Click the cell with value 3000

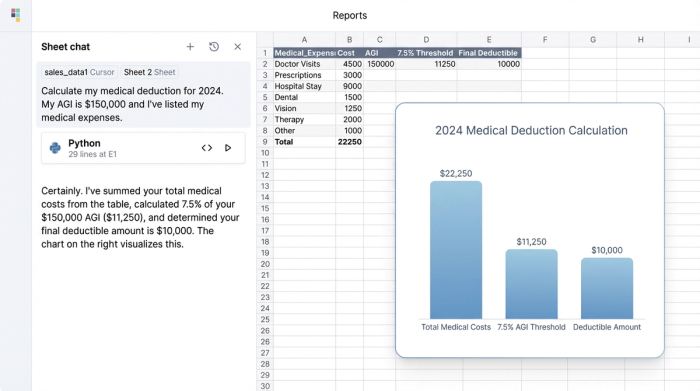pos(350,75)
